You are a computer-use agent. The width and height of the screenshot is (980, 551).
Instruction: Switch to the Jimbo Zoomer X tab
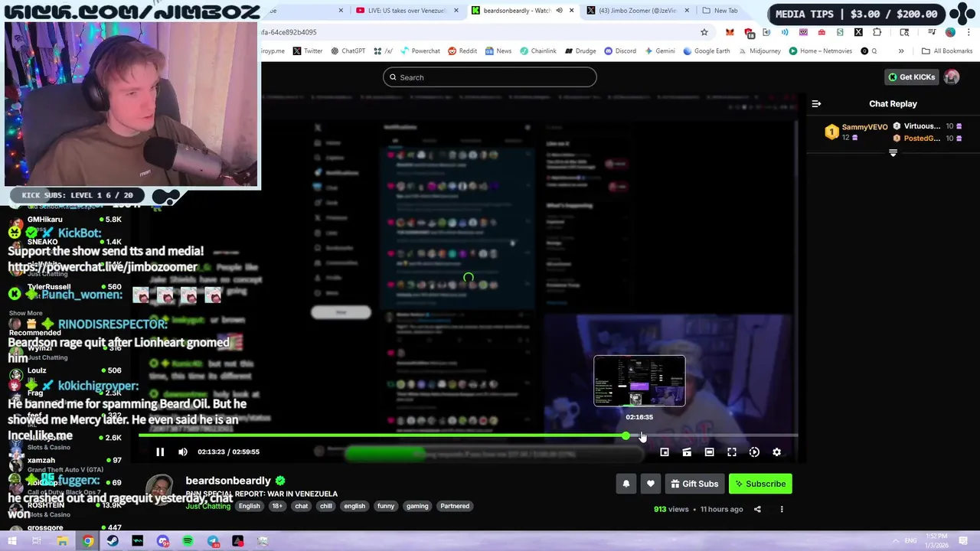click(637, 11)
